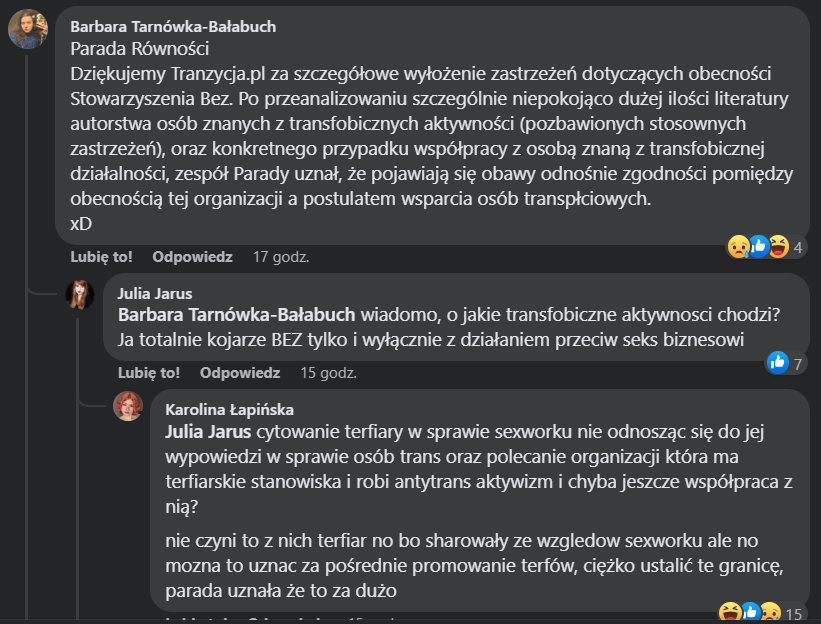Click the like icon on Julia Jarus's comment
821x624 pixels.
click(778, 362)
